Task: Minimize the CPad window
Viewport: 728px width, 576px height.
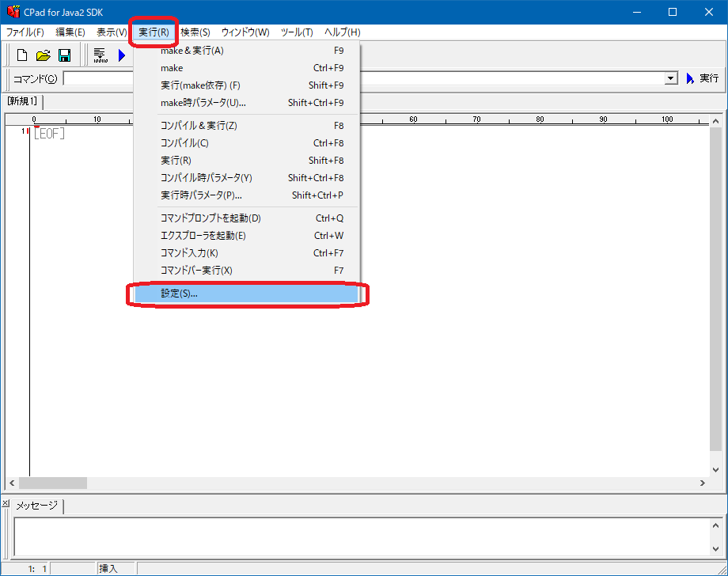Action: tap(637, 12)
